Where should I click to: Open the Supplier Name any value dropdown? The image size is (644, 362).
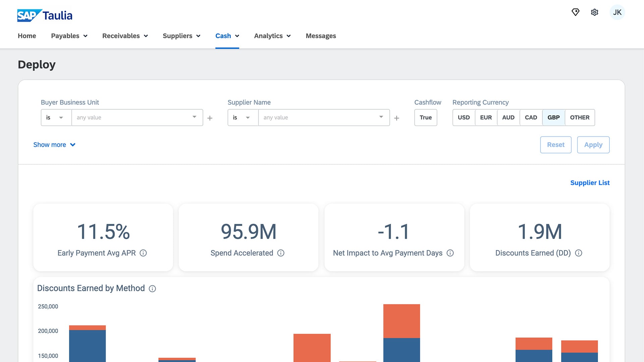(324, 118)
